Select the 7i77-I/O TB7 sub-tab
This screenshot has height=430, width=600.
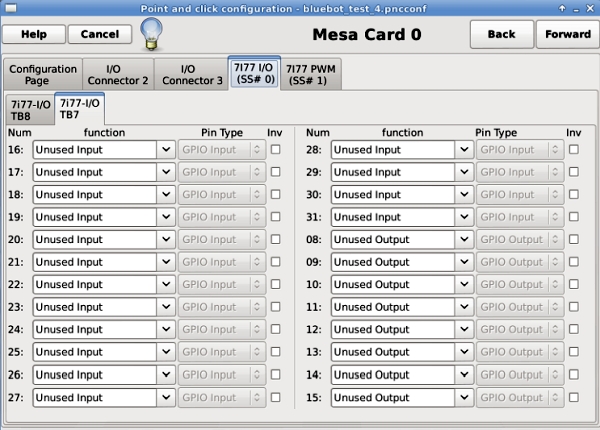coord(80,109)
